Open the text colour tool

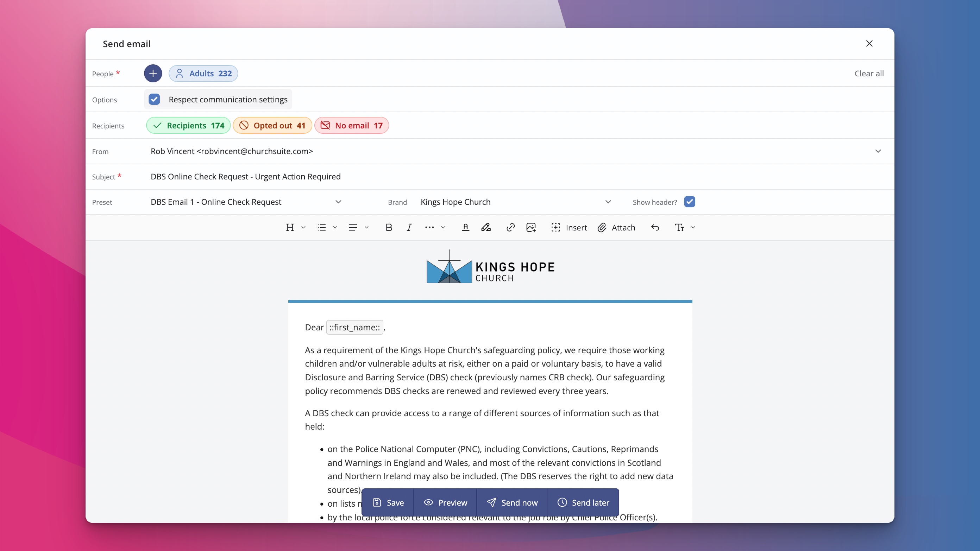465,227
